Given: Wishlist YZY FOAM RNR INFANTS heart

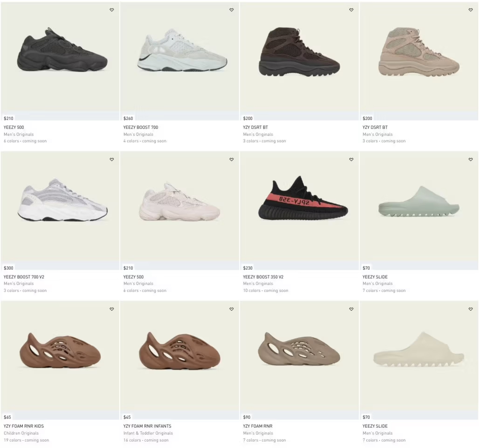Looking at the screenshot, I should [231, 309].
